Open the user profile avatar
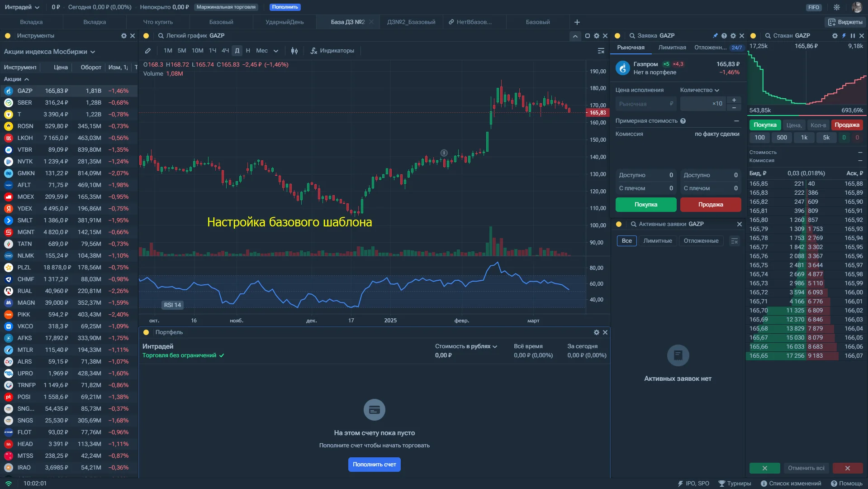This screenshot has width=868, height=489. coord(857,7)
